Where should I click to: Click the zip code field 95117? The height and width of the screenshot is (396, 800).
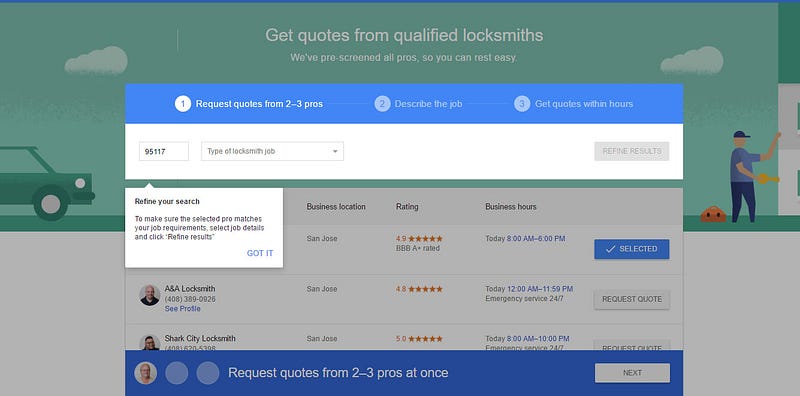coord(164,151)
